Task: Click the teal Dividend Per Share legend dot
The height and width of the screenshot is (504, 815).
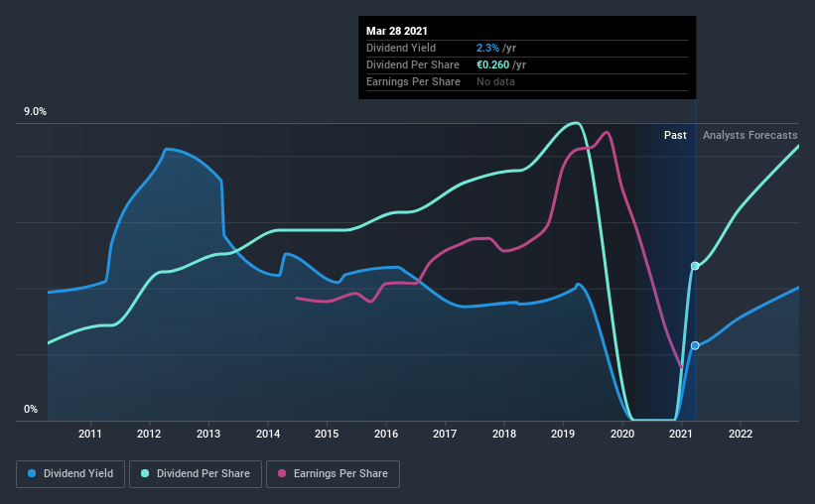Action: point(145,473)
